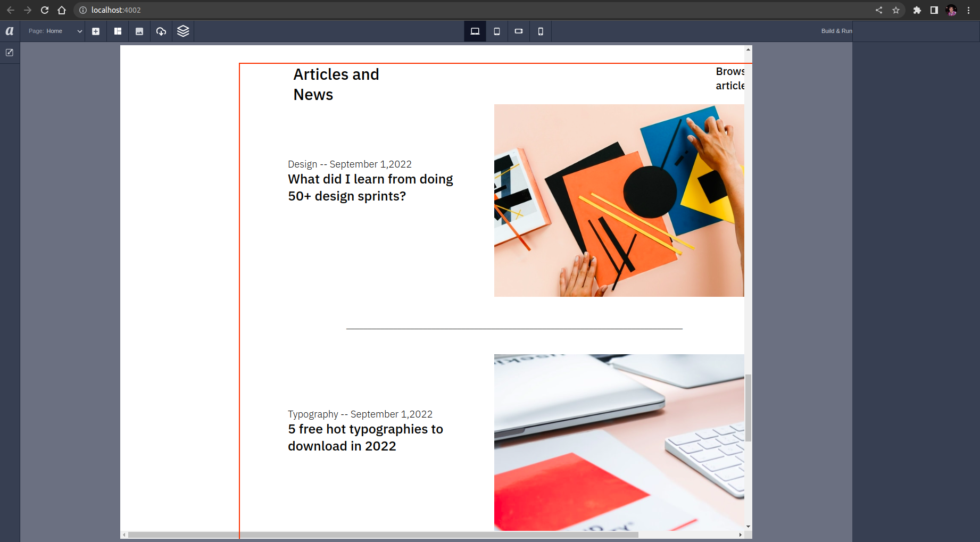Open the cloud import icon
The image size is (980, 542).
click(161, 31)
